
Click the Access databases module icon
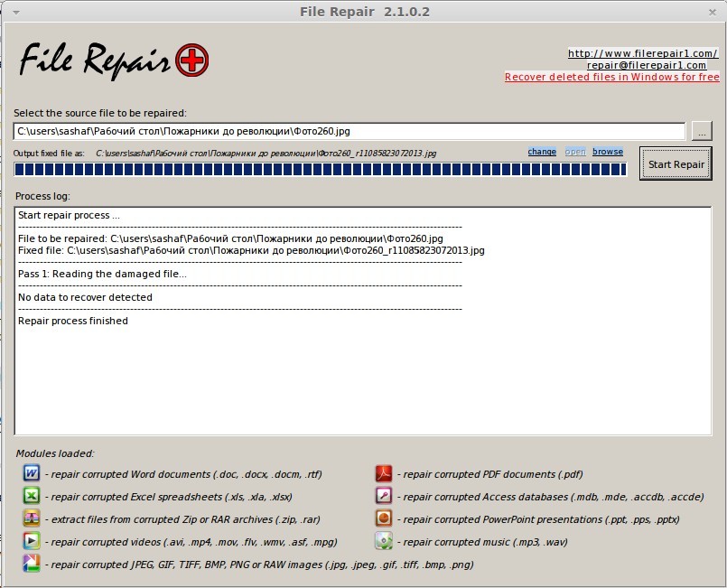(x=384, y=496)
